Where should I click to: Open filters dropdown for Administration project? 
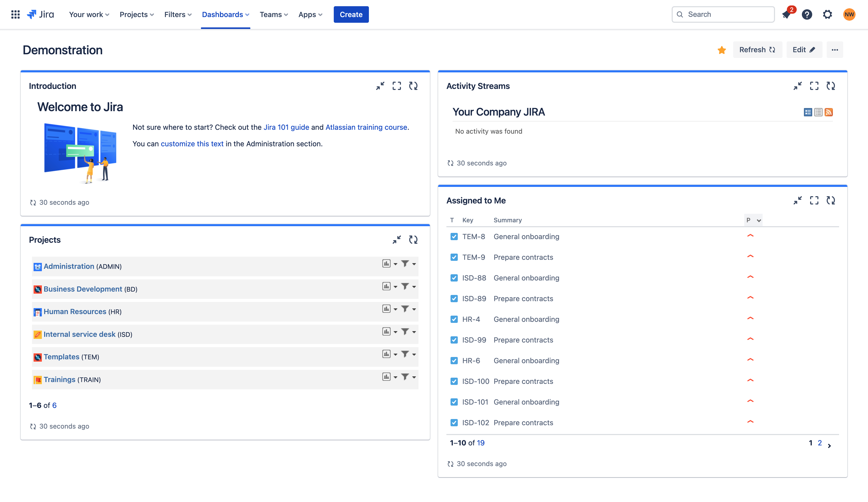point(408,264)
